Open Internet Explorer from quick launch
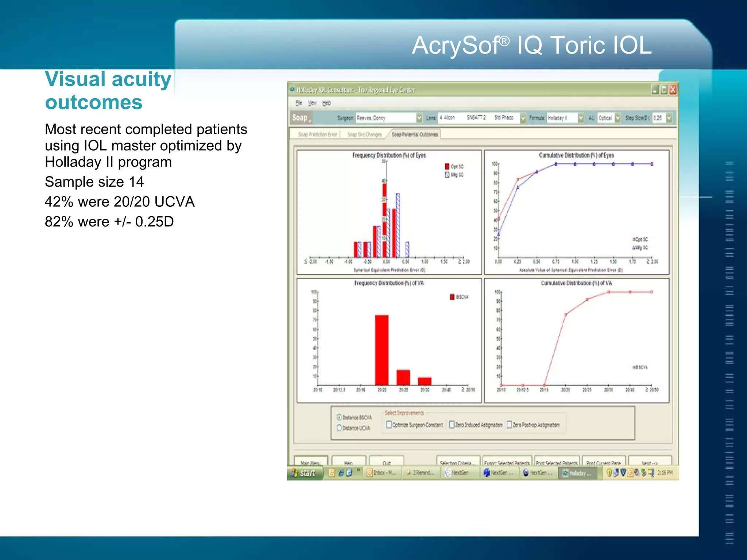Viewport: 747px width, 560px height. tap(341, 473)
